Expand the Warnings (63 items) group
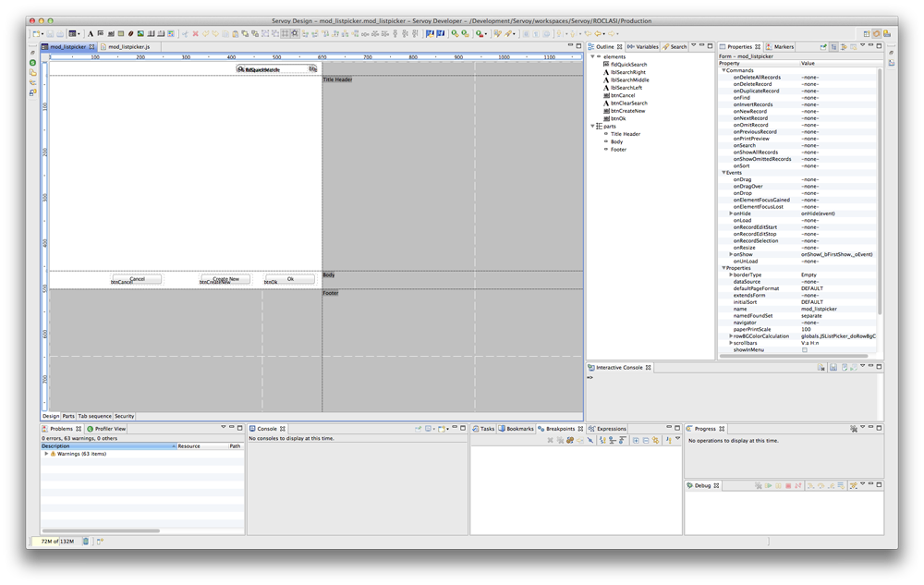Viewport: 924px width, 585px height. click(46, 454)
